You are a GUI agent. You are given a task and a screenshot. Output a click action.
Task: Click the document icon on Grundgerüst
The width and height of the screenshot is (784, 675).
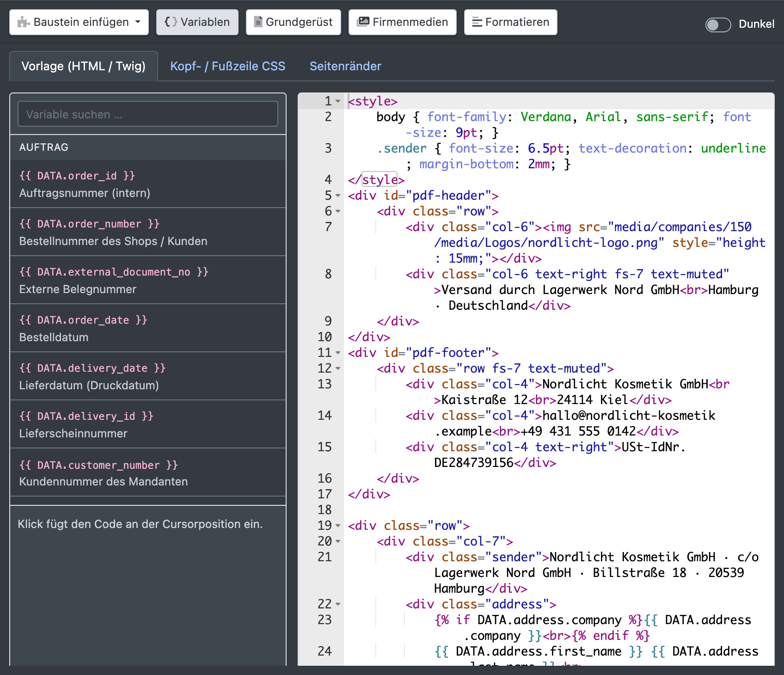[258, 22]
